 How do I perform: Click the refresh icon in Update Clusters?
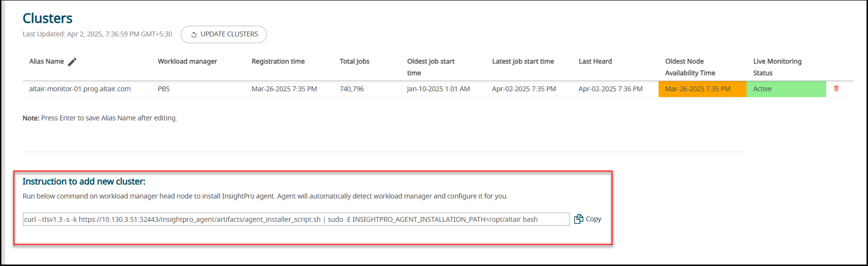(x=193, y=34)
